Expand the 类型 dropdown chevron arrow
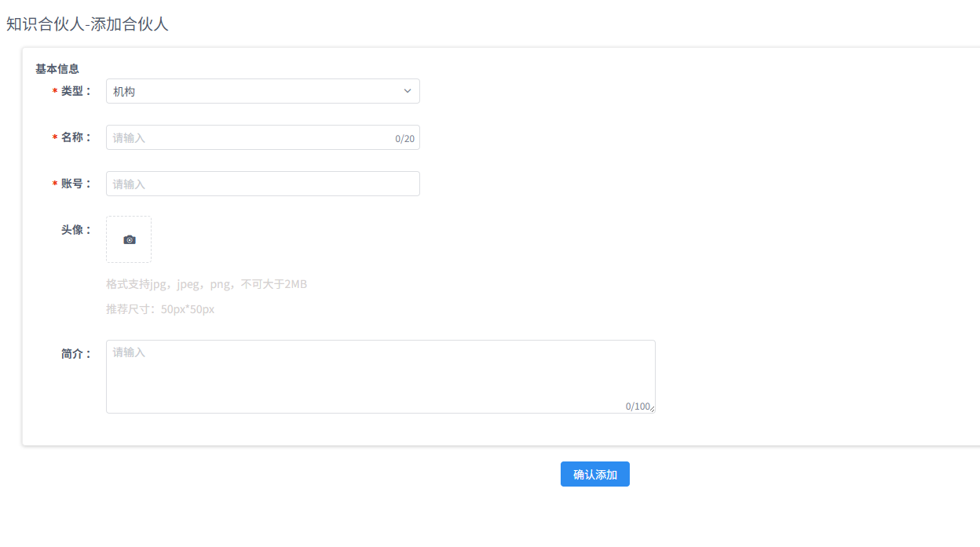Image resolution: width=980 pixels, height=547 pixels. (x=408, y=91)
